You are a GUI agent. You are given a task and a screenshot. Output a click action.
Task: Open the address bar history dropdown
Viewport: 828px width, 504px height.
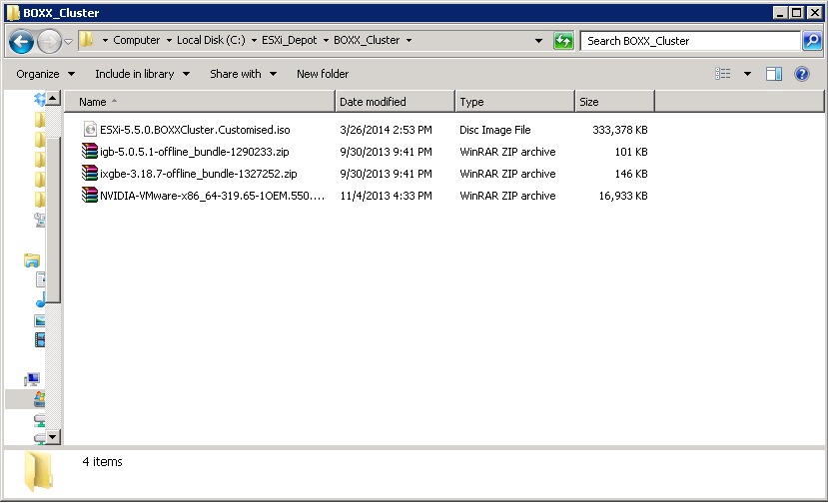pos(538,41)
